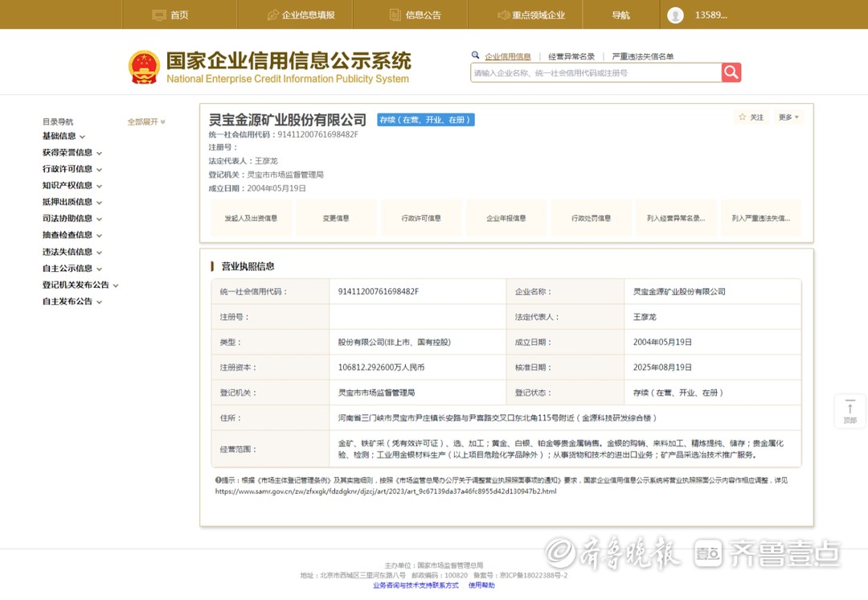
Task: Click the 目录导航 sidebar heading
Action: [x=58, y=122]
